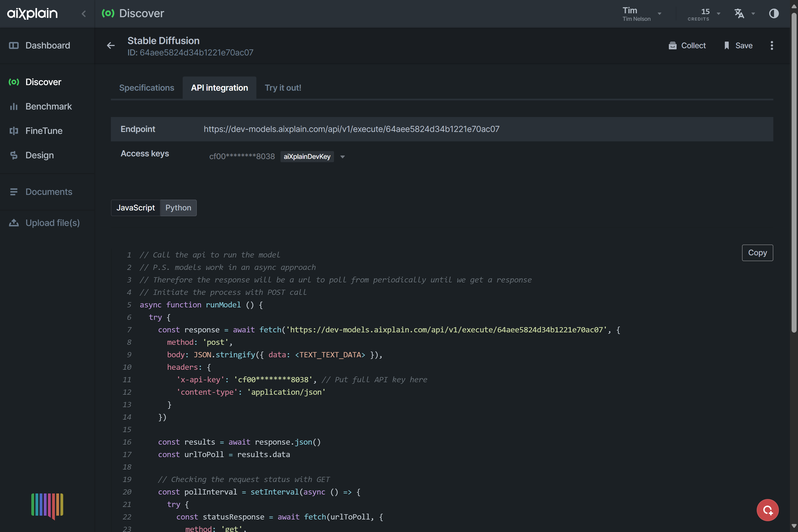Click the scrollbar down arrow
Screen dimensions: 798x532
[794, 526]
